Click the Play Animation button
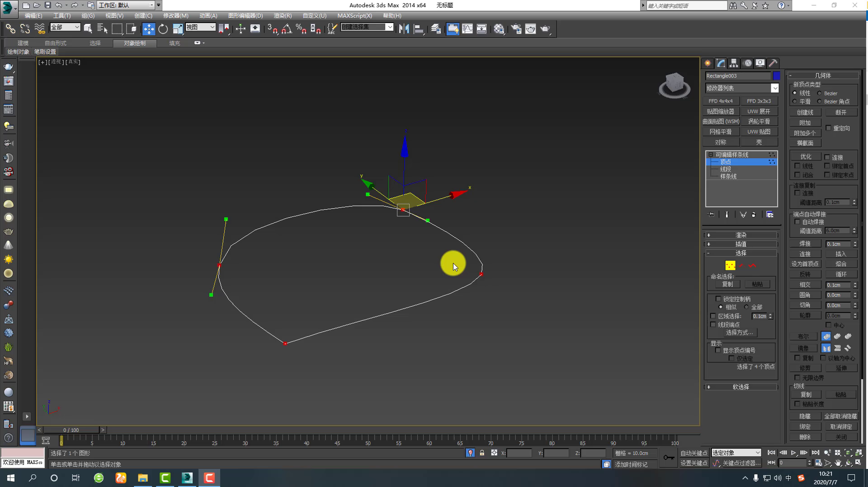The image size is (868, 487). [793, 453]
